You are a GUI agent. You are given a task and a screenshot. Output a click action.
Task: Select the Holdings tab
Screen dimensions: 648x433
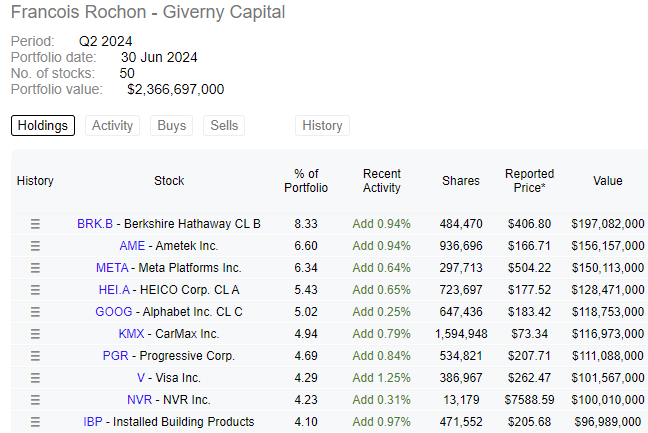(x=43, y=126)
